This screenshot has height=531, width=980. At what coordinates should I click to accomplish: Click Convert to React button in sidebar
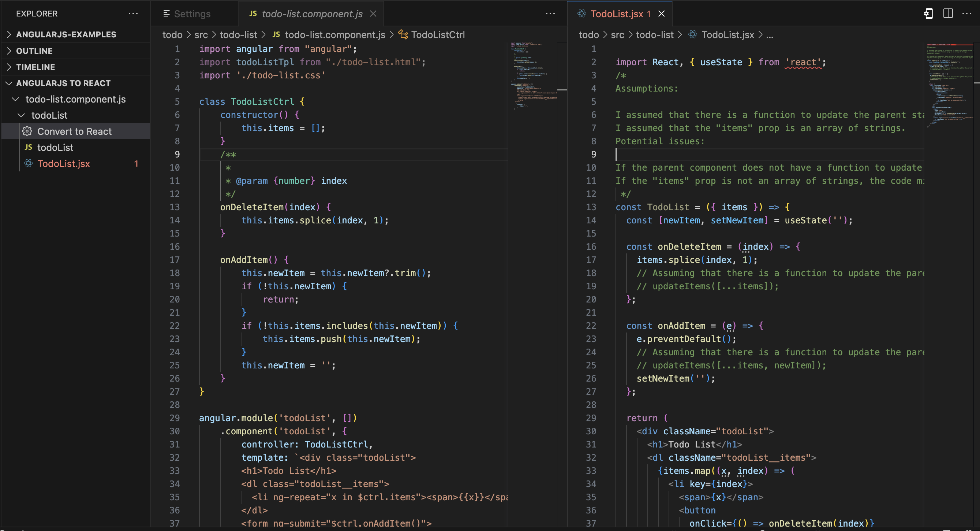pos(74,131)
